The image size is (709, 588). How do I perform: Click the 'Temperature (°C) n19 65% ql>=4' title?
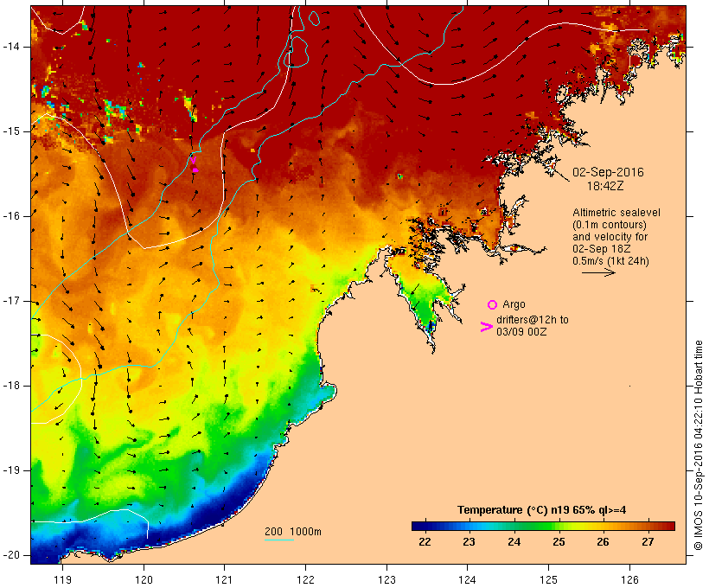pyautogui.click(x=542, y=510)
